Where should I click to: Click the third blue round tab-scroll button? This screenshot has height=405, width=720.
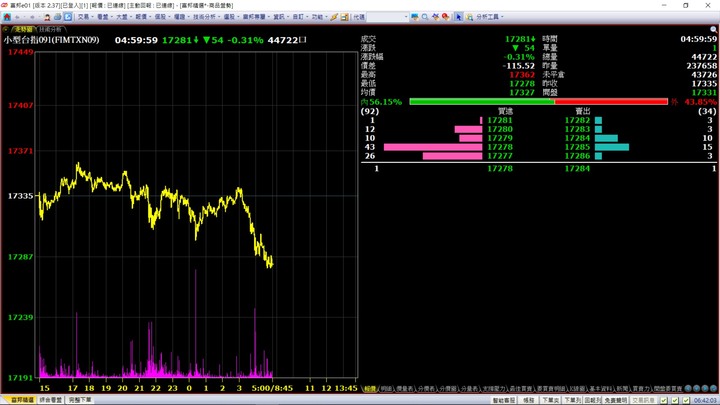(705, 388)
